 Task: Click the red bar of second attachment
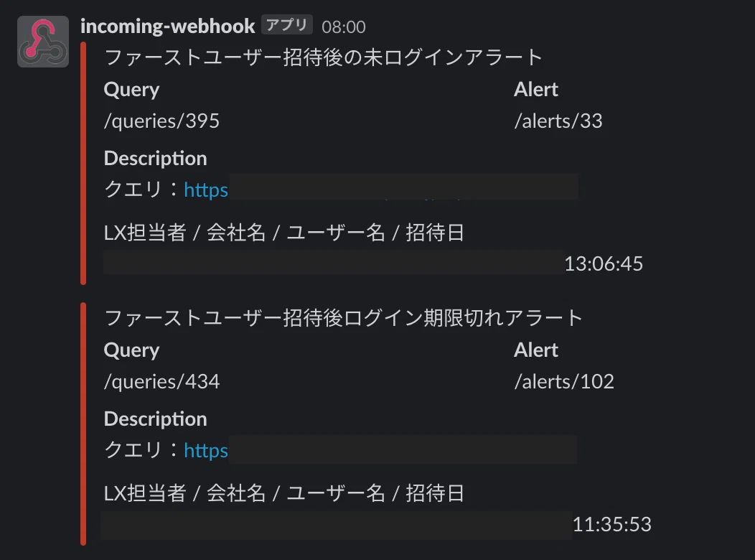[83, 424]
